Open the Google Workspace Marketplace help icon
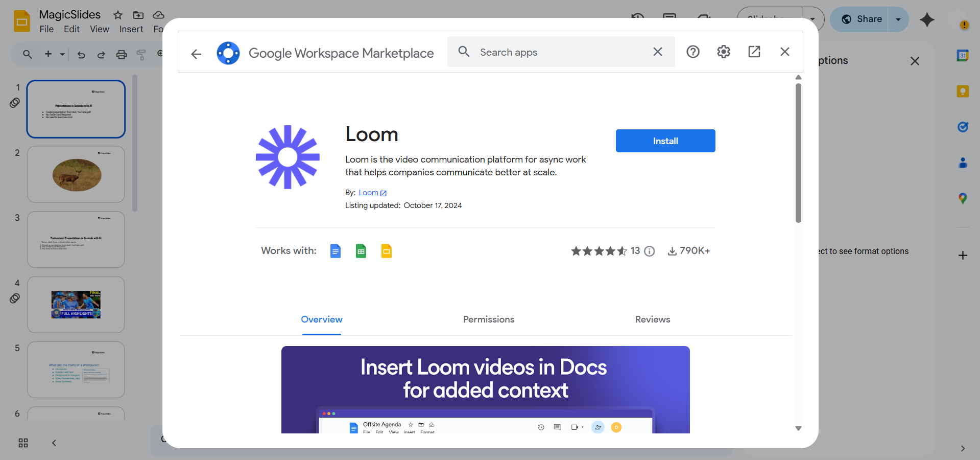The image size is (980, 460). [693, 52]
